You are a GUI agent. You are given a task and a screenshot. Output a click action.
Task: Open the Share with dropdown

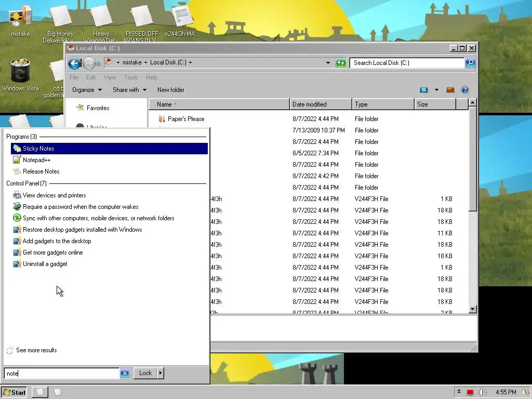click(129, 90)
